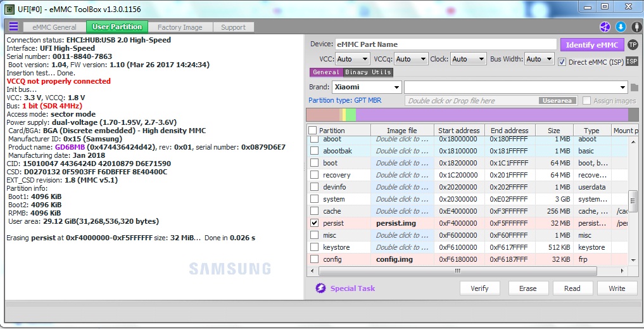Screen dimensions: 644x329
Task: Click the browse folder icon
Action: 634,87
